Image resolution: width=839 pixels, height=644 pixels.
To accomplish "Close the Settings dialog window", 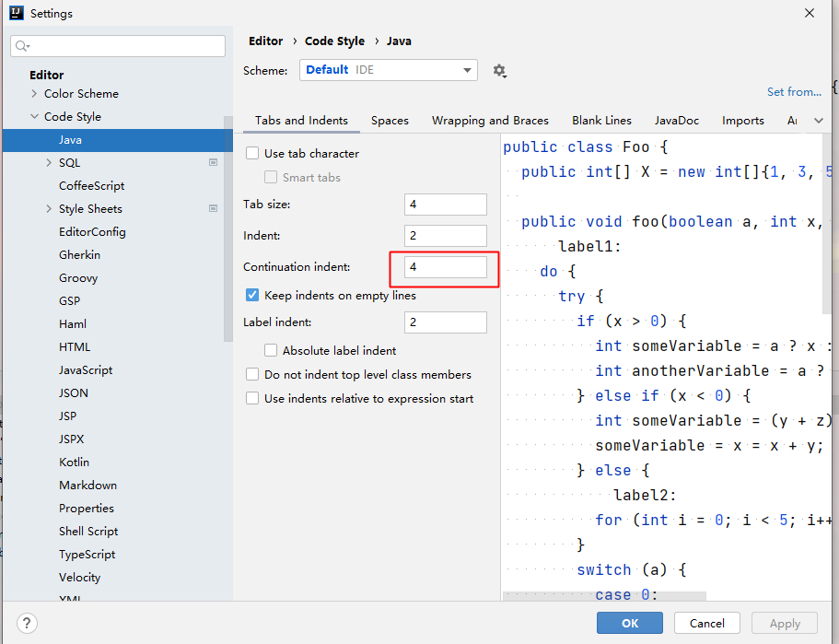I will point(810,13).
